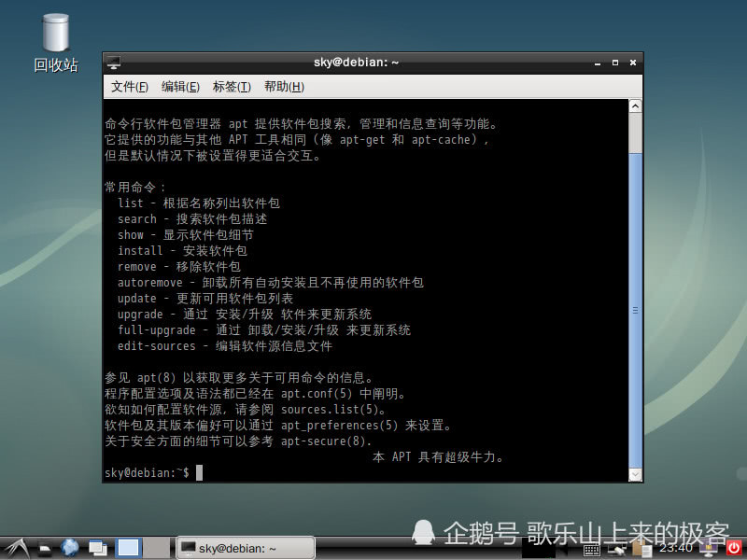This screenshot has width=747, height=560.
Task: Click the 'install' command line
Action: coord(182,250)
